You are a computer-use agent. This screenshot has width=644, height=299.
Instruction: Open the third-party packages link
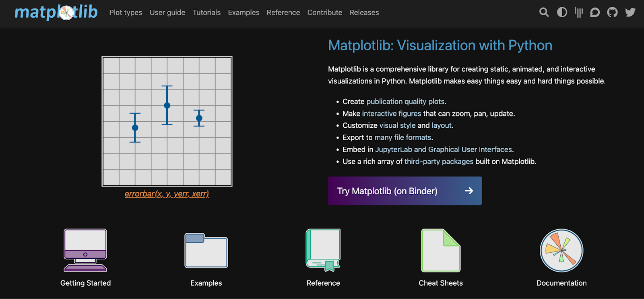[439, 162]
